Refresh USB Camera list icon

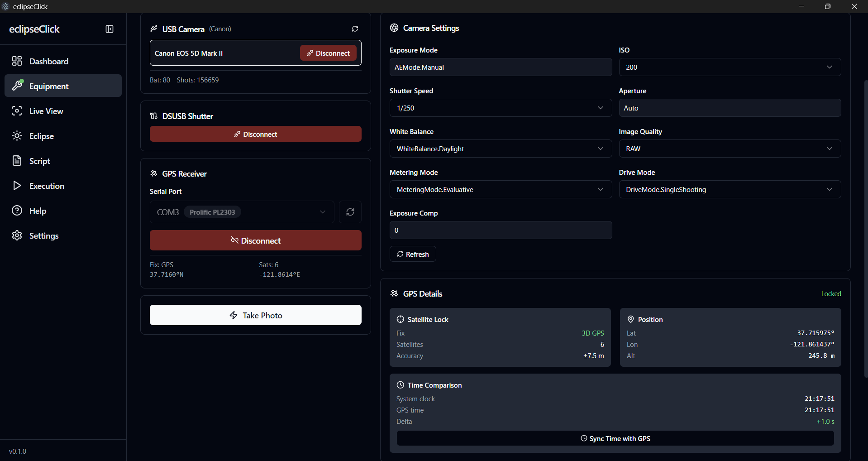(355, 29)
